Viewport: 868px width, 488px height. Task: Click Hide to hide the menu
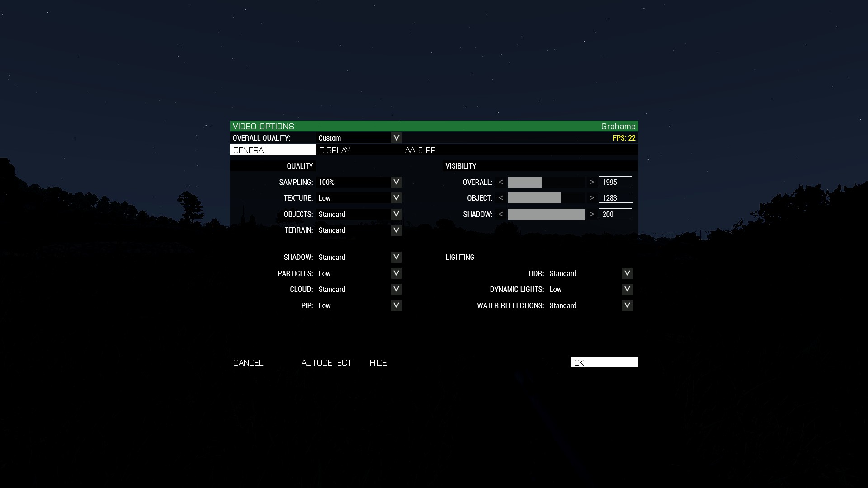click(378, 363)
